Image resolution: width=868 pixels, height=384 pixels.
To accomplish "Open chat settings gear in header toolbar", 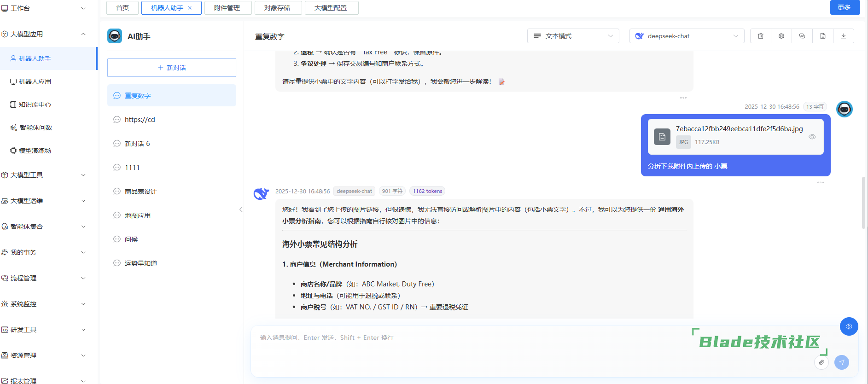I will [781, 36].
